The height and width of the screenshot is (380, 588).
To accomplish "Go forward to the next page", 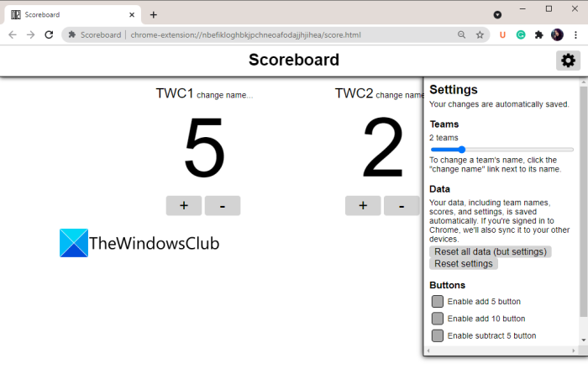I will 31,35.
